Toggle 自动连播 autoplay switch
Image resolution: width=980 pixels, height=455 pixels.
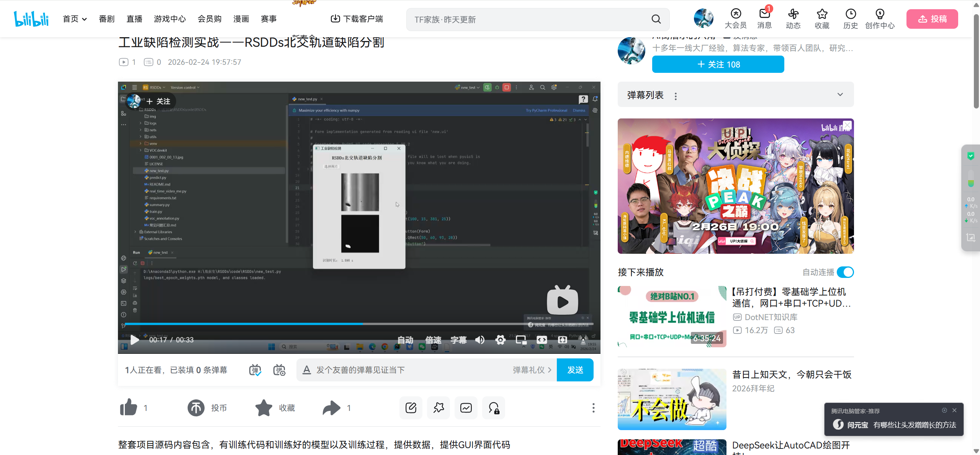(845, 272)
